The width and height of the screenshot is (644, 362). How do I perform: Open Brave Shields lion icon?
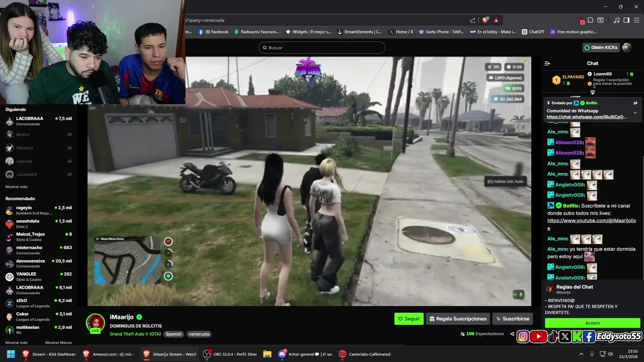coord(486,20)
